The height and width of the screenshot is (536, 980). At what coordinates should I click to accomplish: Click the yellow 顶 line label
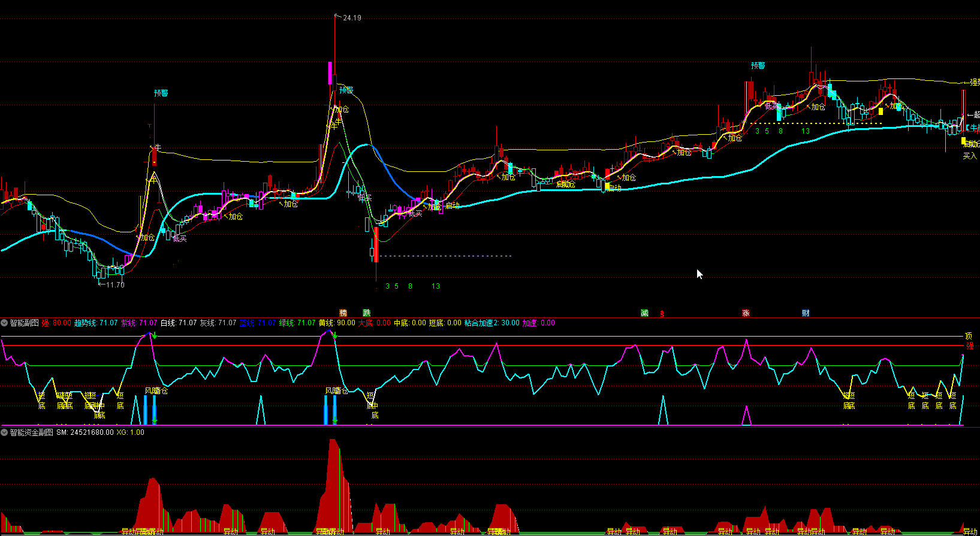point(969,336)
